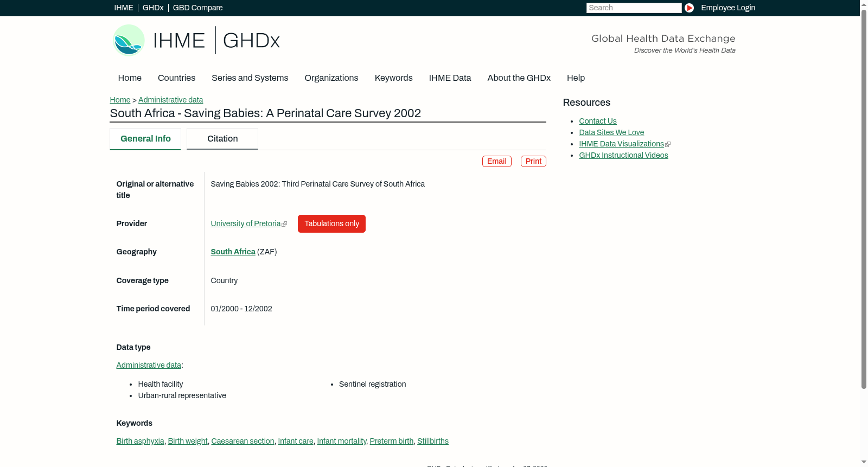Open the Organizations menu
Screen dimensions: 868x467
point(331,78)
